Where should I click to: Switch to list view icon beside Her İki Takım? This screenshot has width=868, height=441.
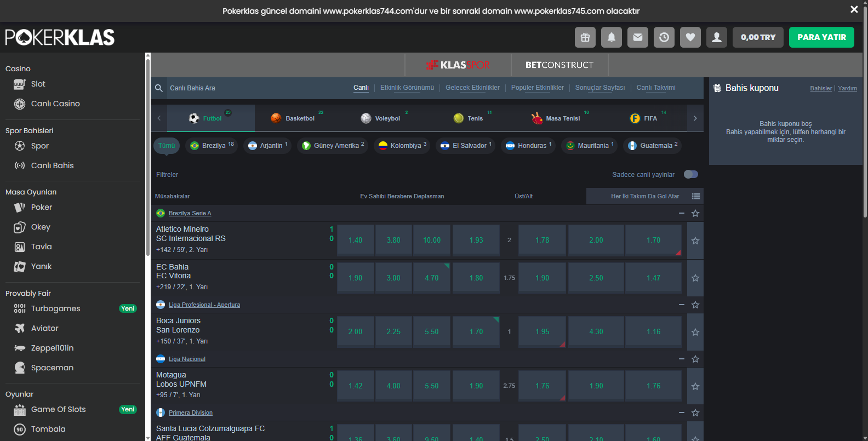(696, 196)
